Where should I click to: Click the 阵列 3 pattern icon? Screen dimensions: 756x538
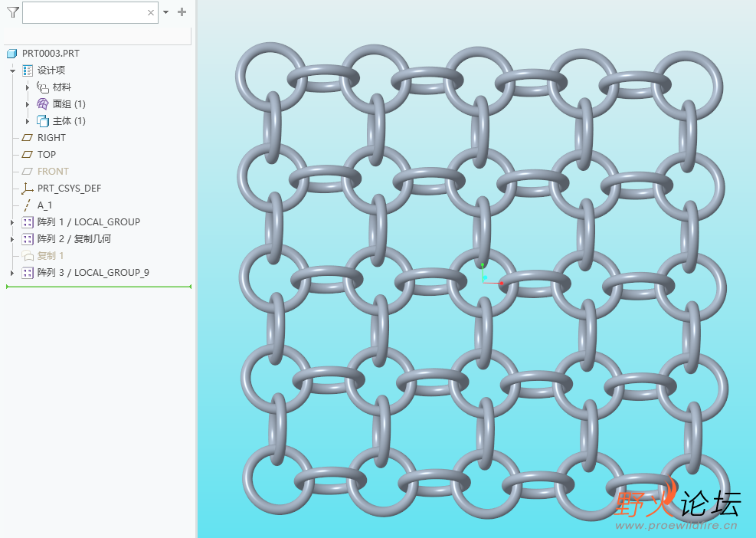28,273
